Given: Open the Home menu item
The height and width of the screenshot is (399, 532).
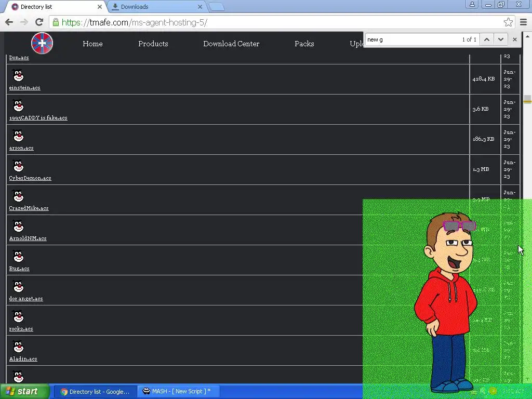Looking at the screenshot, I should [x=92, y=44].
